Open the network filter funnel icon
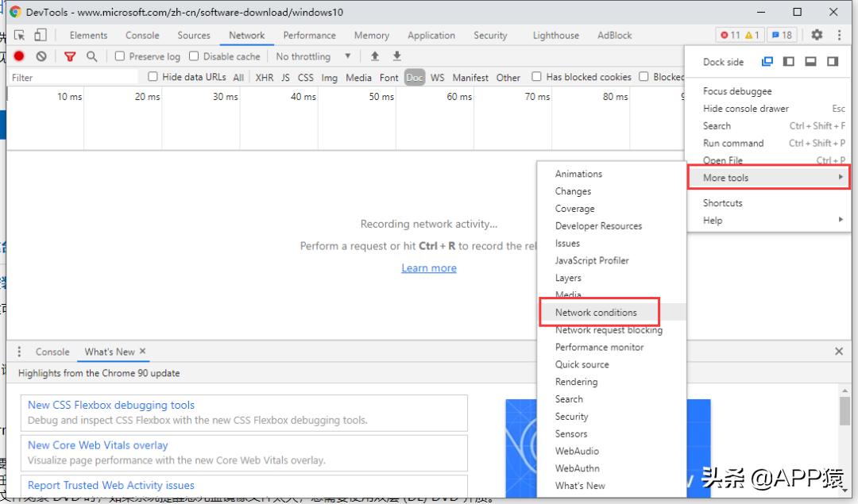The width and height of the screenshot is (858, 504). pos(70,56)
